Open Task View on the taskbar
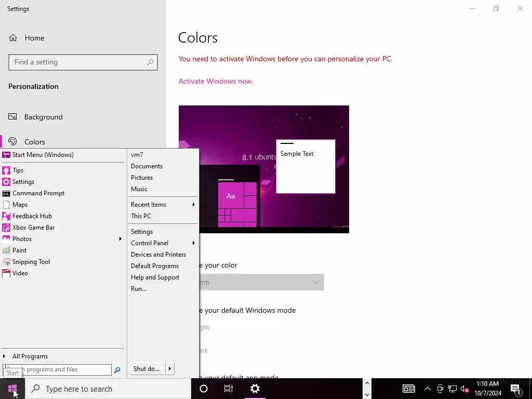The height and width of the screenshot is (399, 532). pyautogui.click(x=229, y=389)
